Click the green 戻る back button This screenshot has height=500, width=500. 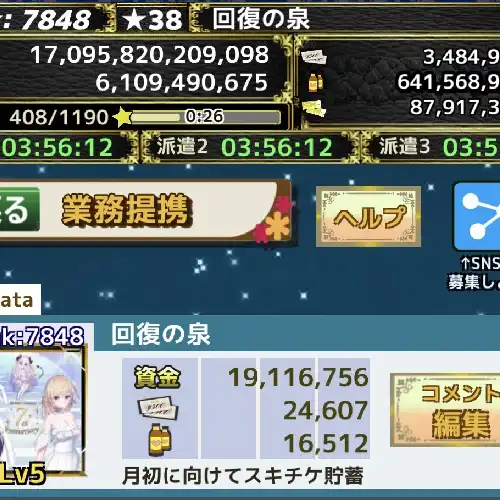(x=19, y=209)
